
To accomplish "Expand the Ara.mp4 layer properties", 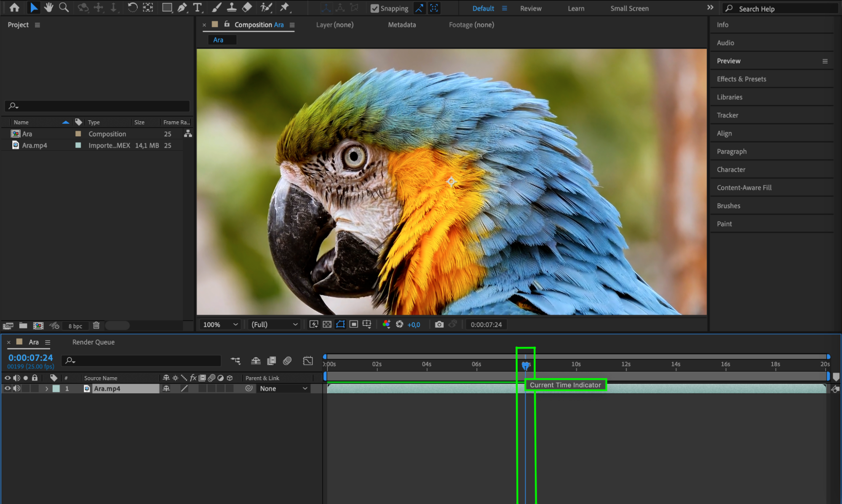I will pyautogui.click(x=47, y=389).
